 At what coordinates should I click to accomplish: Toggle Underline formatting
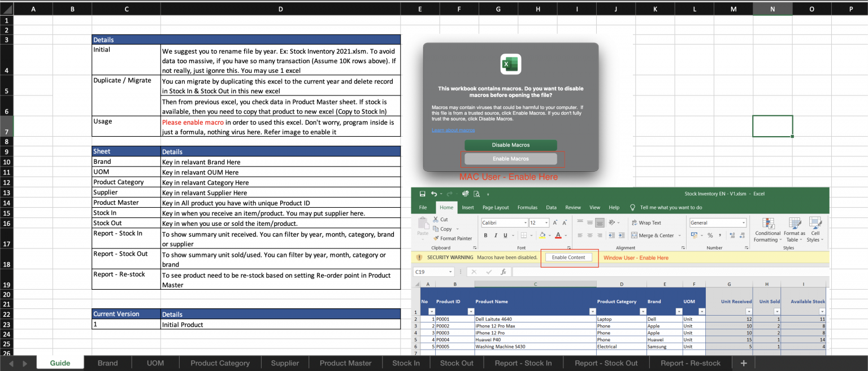pyautogui.click(x=505, y=235)
